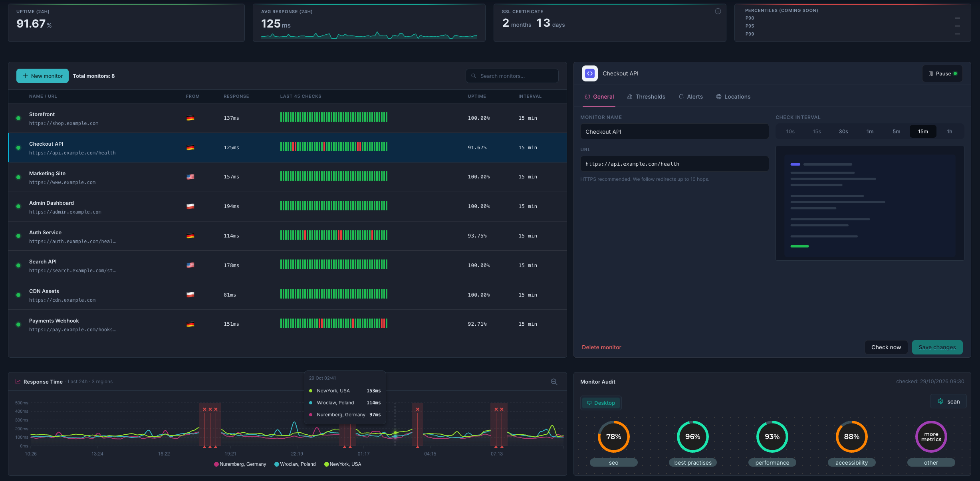Click the USA flag in Search API row
980x481 pixels.
pos(190,265)
